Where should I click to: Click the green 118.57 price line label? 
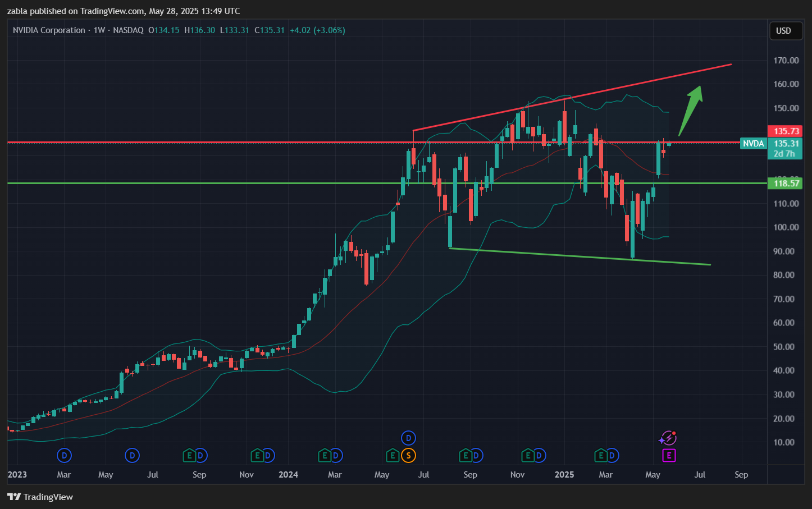[785, 183]
